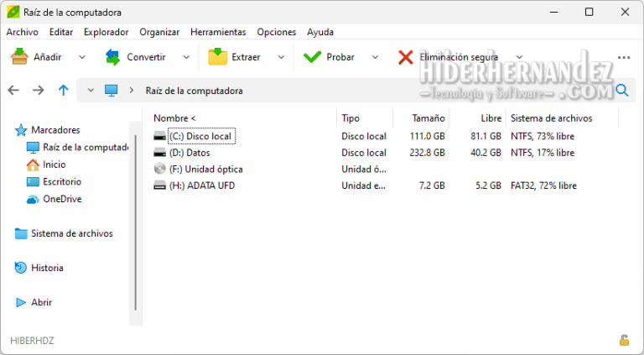Click the padlock icon in status bar

pyautogui.click(x=624, y=340)
